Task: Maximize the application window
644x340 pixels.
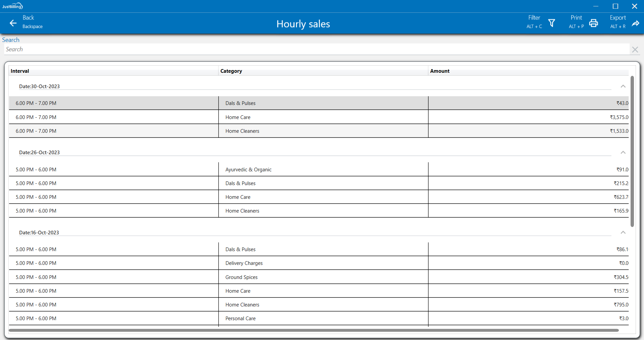Action: (615, 6)
